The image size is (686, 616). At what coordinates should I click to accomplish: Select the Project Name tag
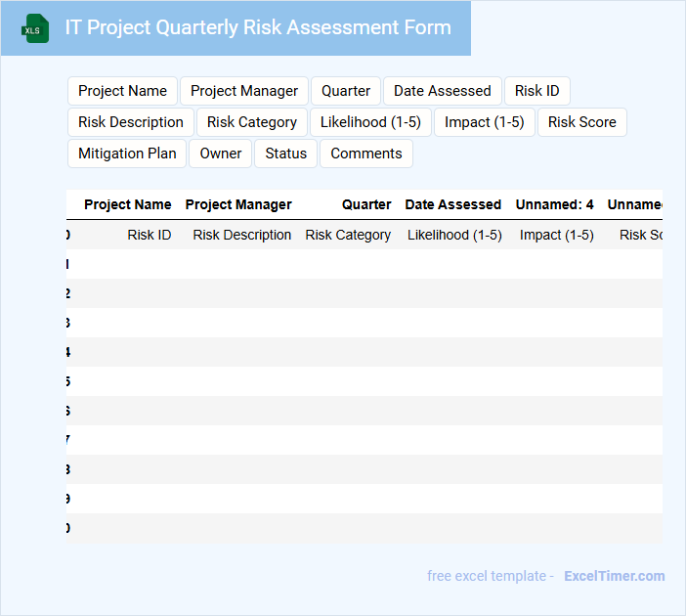(122, 91)
